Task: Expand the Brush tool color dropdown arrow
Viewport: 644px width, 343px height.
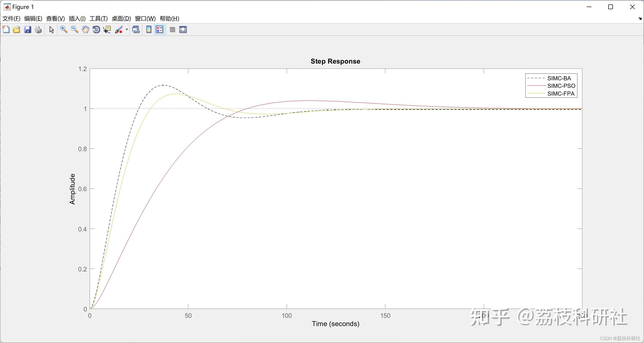Action: pyautogui.click(x=127, y=29)
